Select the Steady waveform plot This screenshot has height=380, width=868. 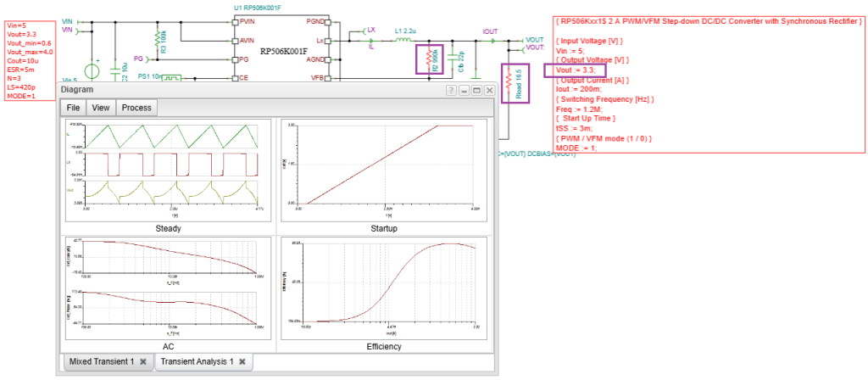(x=168, y=170)
